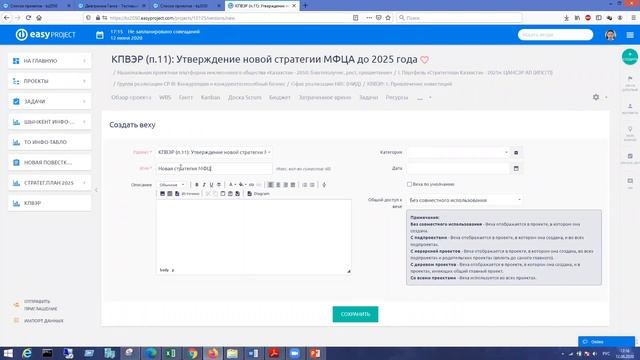Click the align left icon in the editor
This screenshot has width=640, height=360.
coord(271,185)
